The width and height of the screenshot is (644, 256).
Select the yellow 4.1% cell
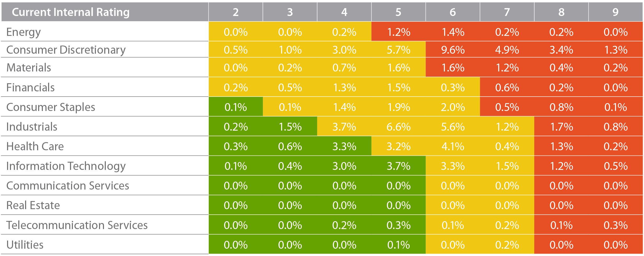[453, 146]
